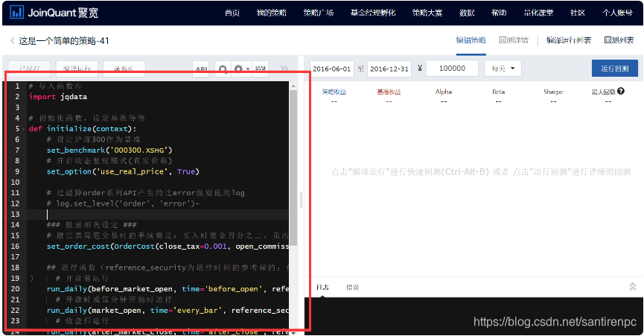Click the JoinQuant logo icon
Screen dimensions: 644x336
point(17,13)
